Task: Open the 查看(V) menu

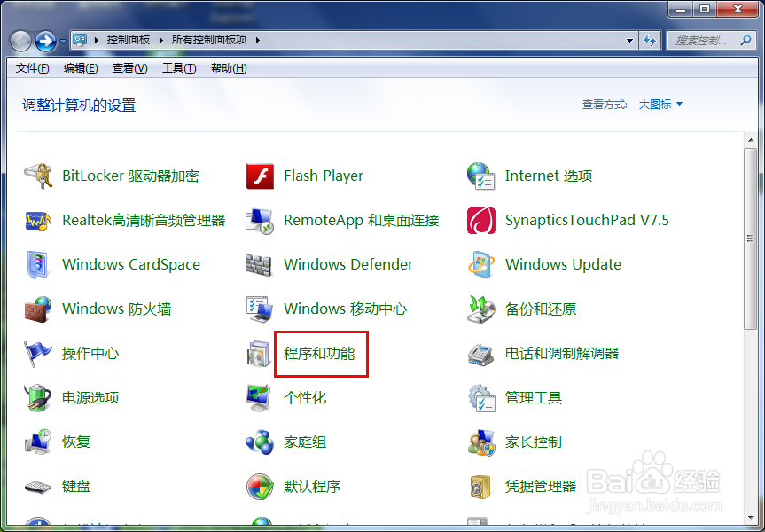Action: click(129, 68)
